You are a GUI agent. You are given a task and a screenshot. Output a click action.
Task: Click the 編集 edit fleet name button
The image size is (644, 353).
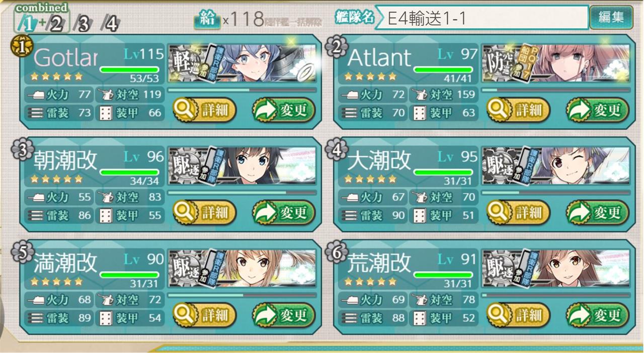coord(611,18)
